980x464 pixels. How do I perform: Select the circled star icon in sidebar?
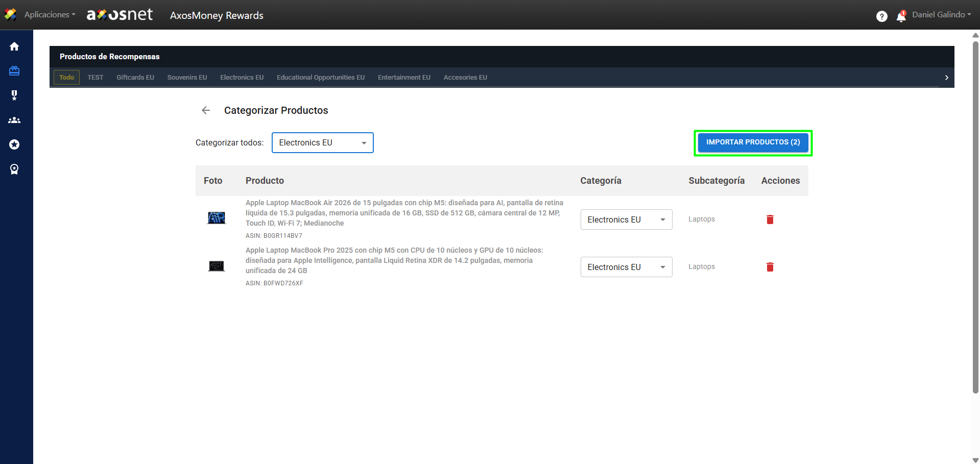click(14, 144)
